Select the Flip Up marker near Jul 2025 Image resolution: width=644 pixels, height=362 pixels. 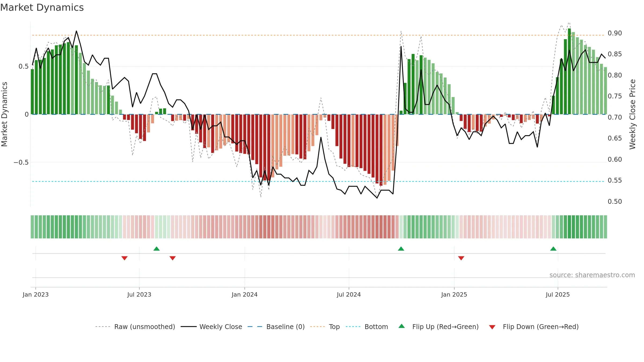[x=553, y=249]
